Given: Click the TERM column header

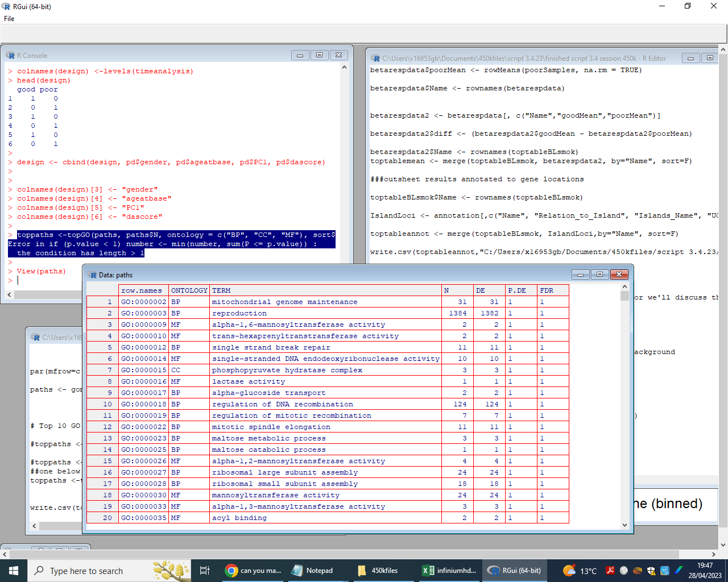Looking at the screenshot, I should pyautogui.click(x=326, y=290).
